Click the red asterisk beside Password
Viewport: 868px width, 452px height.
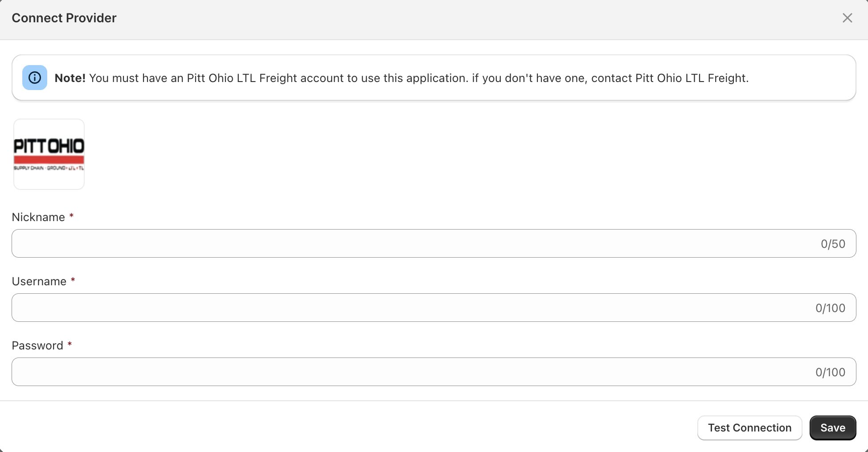[70, 345]
